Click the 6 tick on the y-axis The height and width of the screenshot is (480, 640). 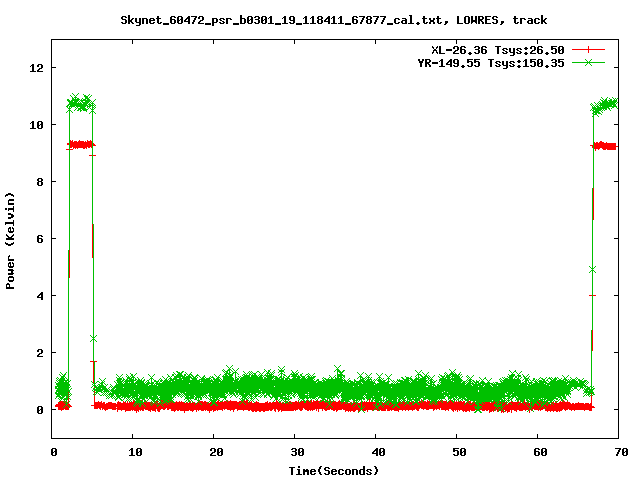tap(40, 239)
